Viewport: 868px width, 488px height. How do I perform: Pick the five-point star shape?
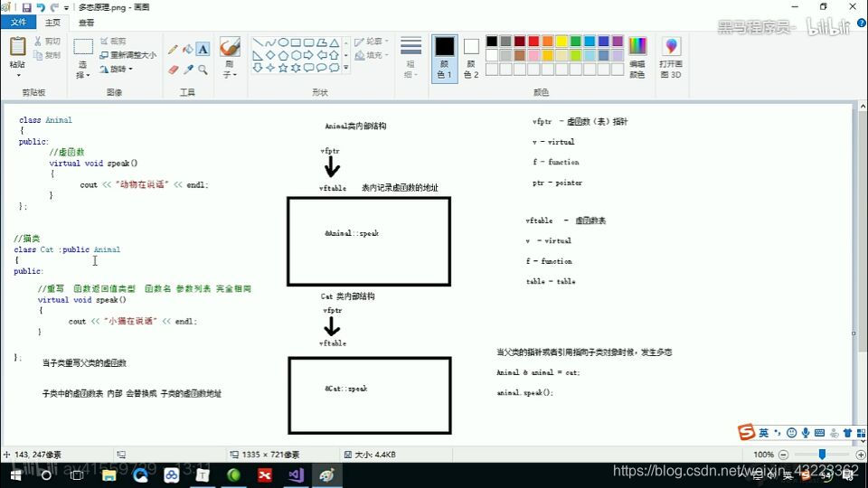click(x=283, y=68)
